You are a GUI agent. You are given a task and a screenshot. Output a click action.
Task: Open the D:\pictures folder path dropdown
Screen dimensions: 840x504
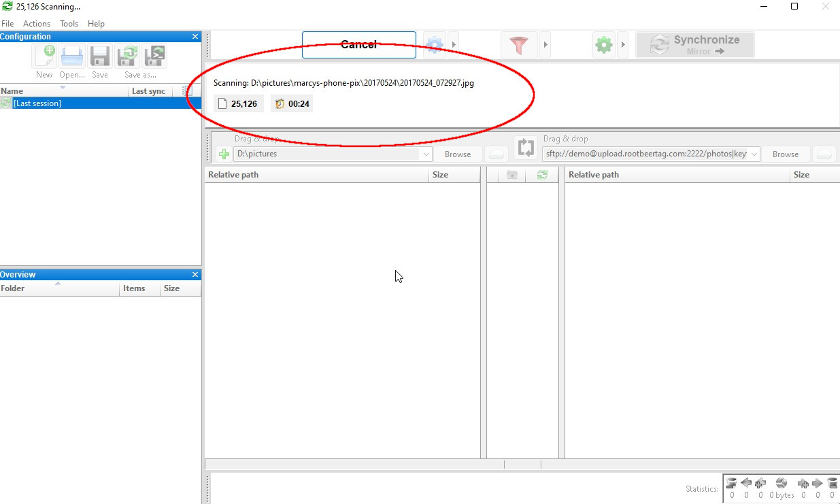(426, 154)
